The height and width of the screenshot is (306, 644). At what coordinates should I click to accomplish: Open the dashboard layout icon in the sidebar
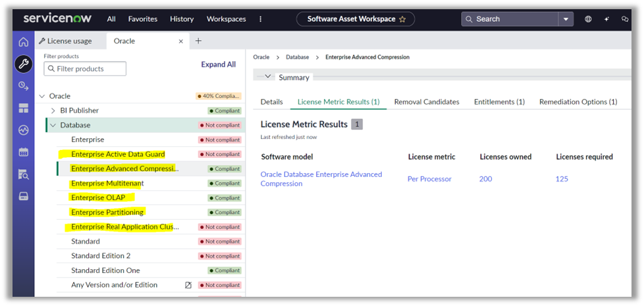(x=24, y=109)
